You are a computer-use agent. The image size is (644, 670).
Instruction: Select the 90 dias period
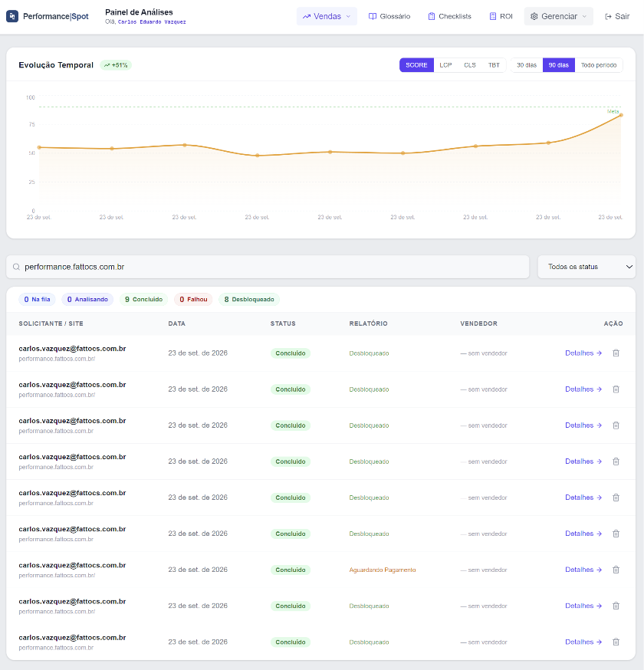[x=559, y=65]
